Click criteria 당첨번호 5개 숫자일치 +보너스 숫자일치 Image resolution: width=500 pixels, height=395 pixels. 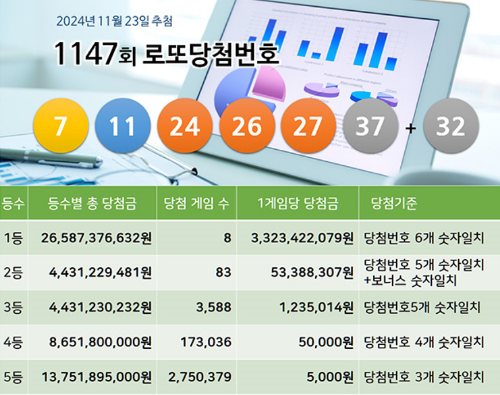pyautogui.click(x=424, y=273)
